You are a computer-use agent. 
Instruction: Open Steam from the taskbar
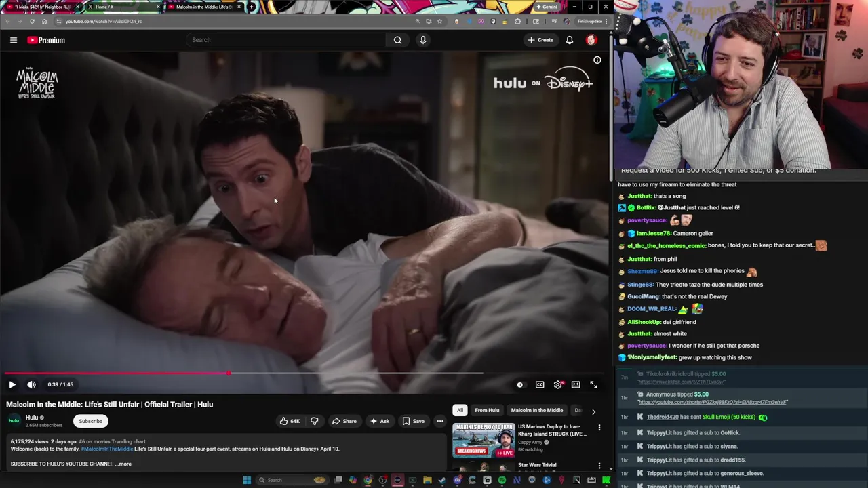tap(442, 480)
